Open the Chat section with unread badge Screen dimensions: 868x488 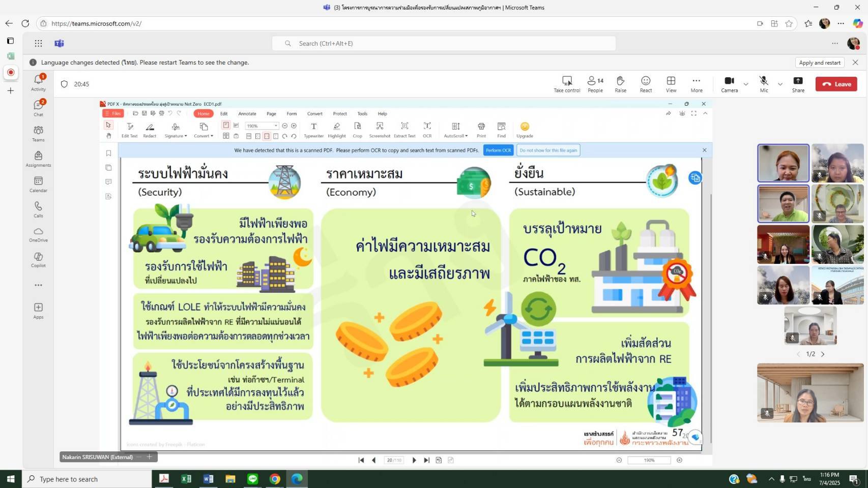click(x=38, y=108)
